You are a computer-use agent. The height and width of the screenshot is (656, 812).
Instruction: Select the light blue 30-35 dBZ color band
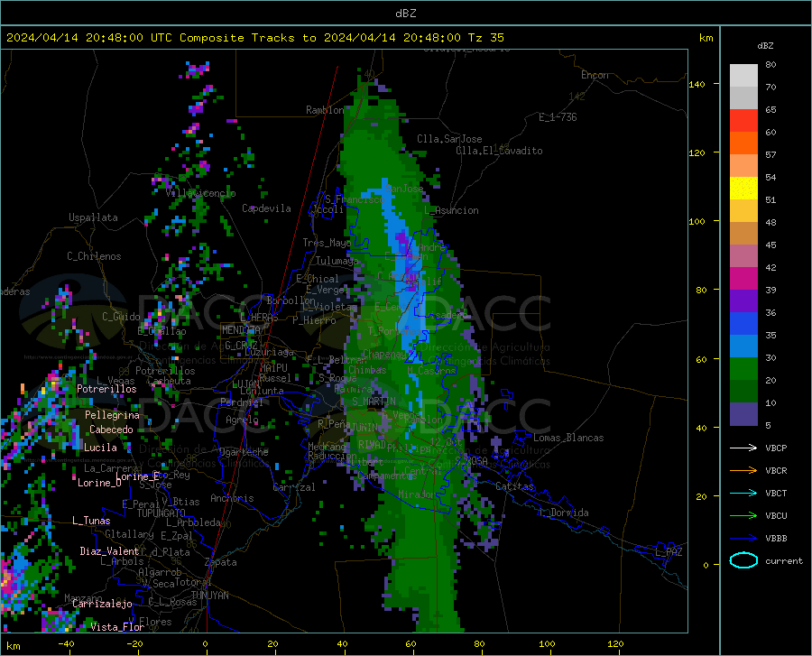[x=743, y=346]
